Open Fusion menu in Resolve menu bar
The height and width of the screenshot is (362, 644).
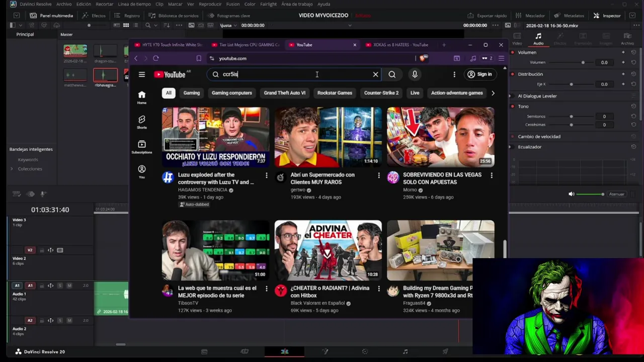pos(233,4)
